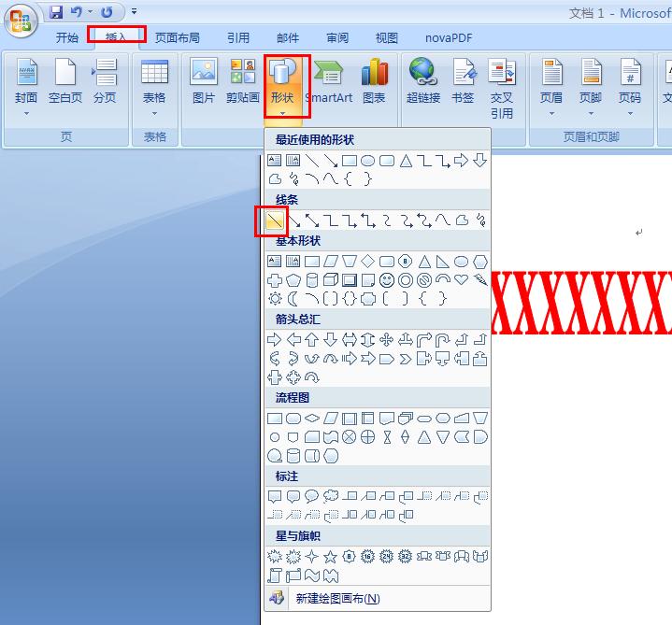Image resolution: width=672 pixels, height=625 pixels.
Task: Select the flowchart summing junction
Action: click(350, 437)
